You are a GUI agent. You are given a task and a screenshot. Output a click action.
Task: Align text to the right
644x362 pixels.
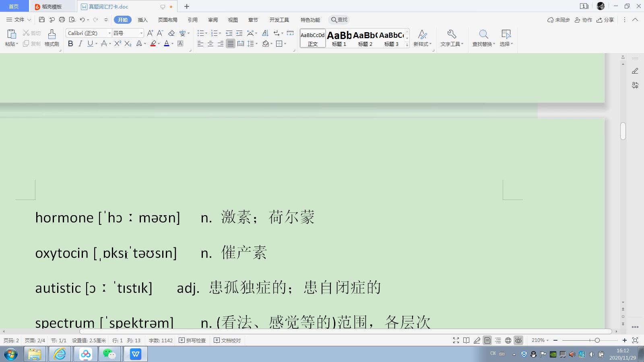221,43
